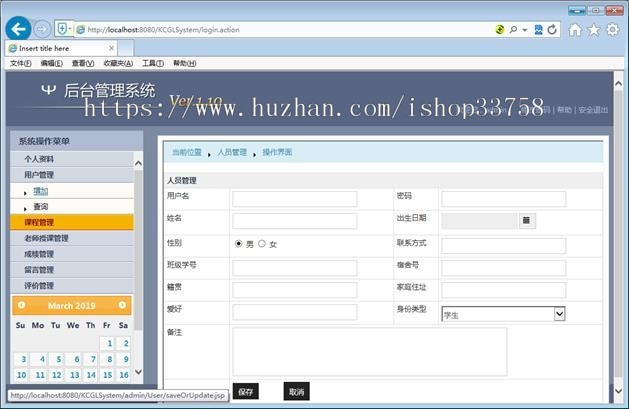Open the 出生日期 calendar picker icon

tap(527, 221)
